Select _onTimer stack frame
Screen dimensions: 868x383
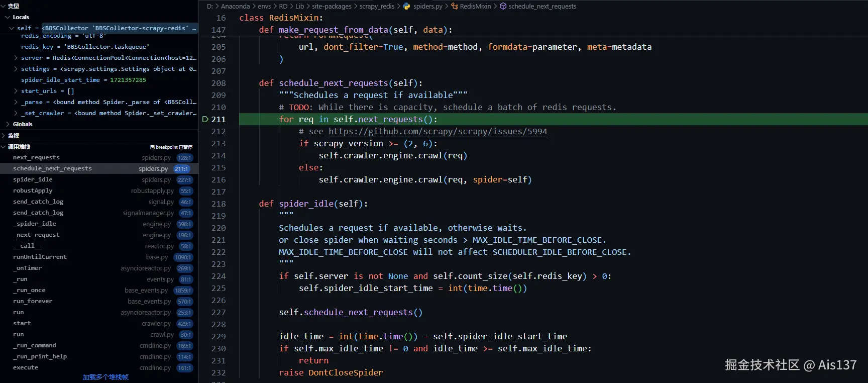99,268
